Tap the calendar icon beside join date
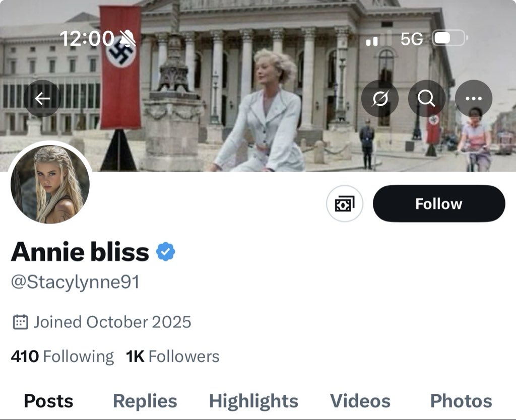Viewport: 516px width, 420px height. coord(20,322)
